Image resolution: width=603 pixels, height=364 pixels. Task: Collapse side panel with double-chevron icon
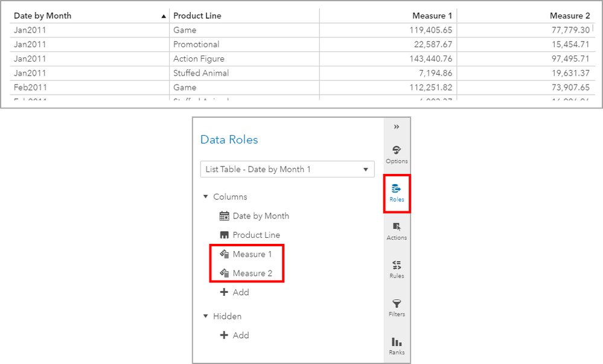click(397, 127)
